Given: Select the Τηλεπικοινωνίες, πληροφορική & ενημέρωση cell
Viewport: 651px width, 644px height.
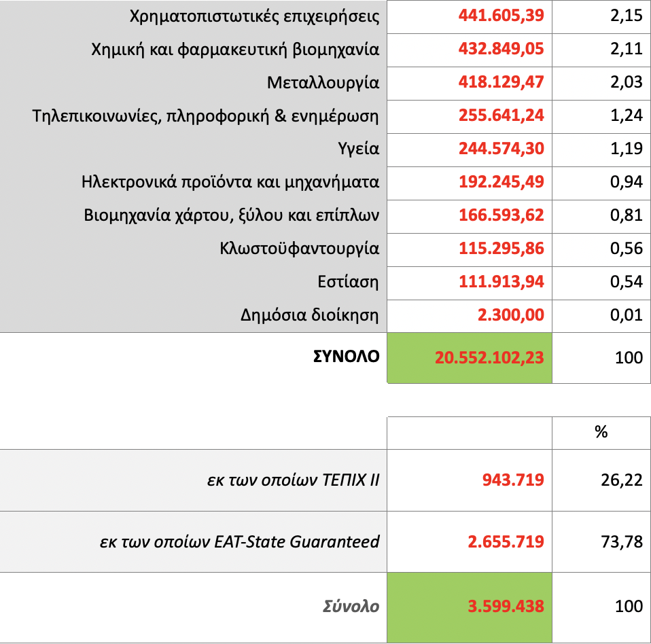Looking at the screenshot, I should coord(205,115).
